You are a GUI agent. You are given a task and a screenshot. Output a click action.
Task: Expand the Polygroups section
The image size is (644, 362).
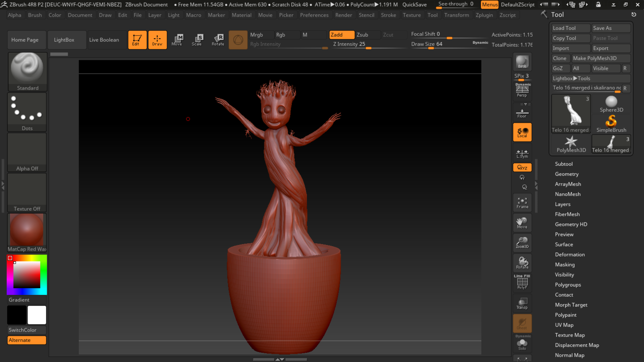tap(568, 285)
